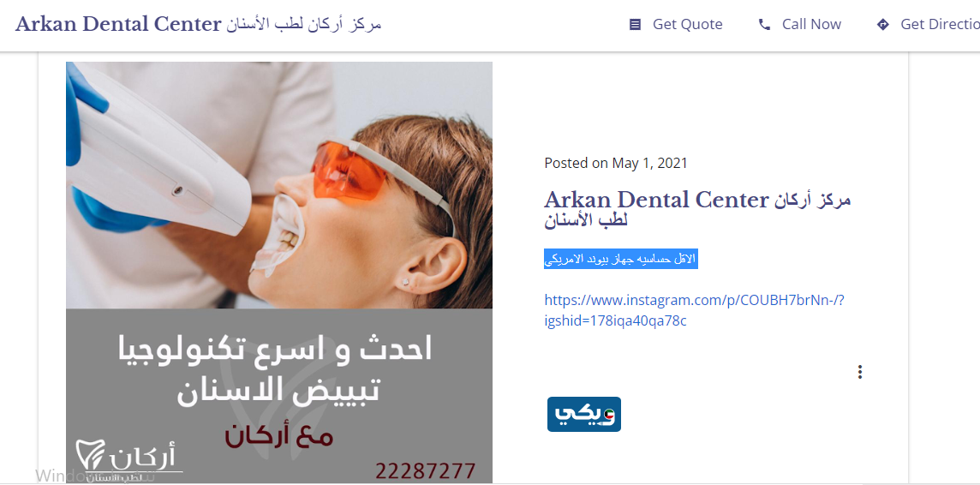The image size is (980, 485).
Task: Follow the Instagram post URL link
Action: point(695,311)
